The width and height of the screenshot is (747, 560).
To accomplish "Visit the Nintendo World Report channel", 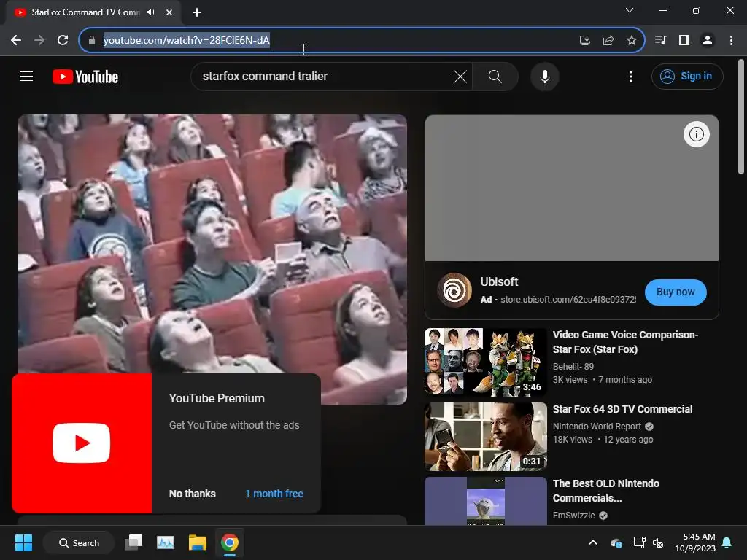I will coord(597,426).
